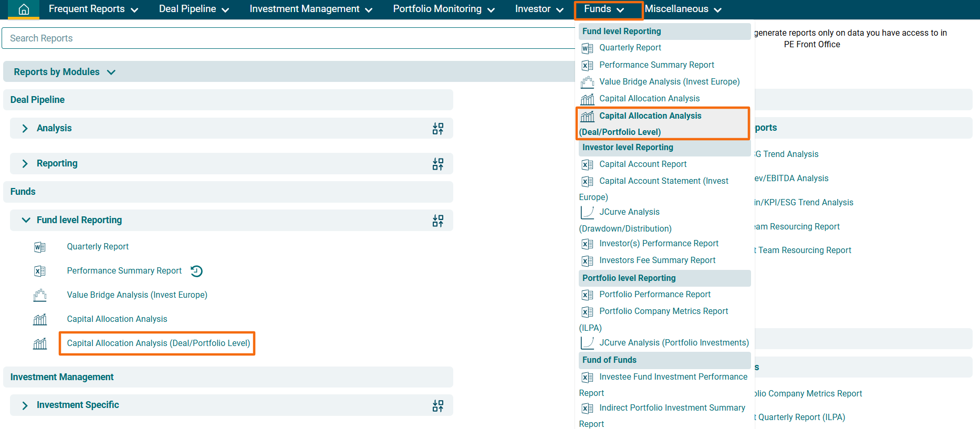Viewport: 980px width, 429px height.
Task: Select Capital Account Report from Funds menu
Action: (x=643, y=164)
